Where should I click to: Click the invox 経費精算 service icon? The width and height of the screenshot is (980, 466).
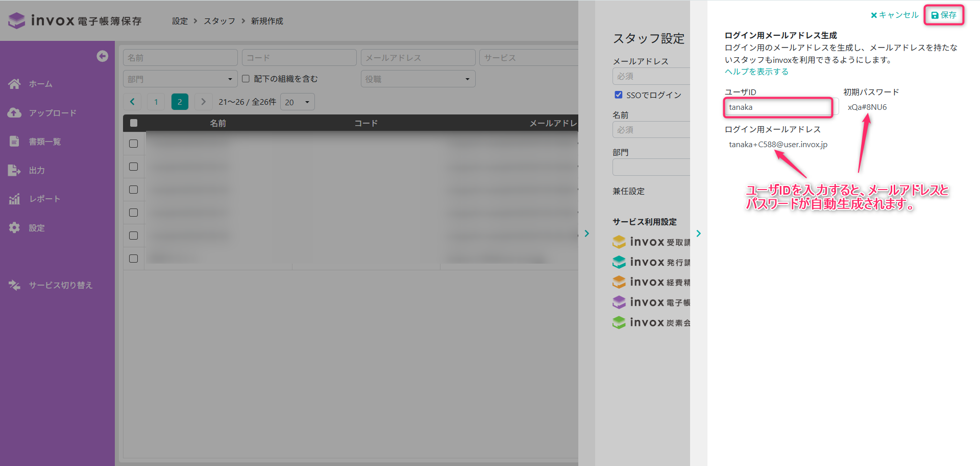(x=619, y=282)
